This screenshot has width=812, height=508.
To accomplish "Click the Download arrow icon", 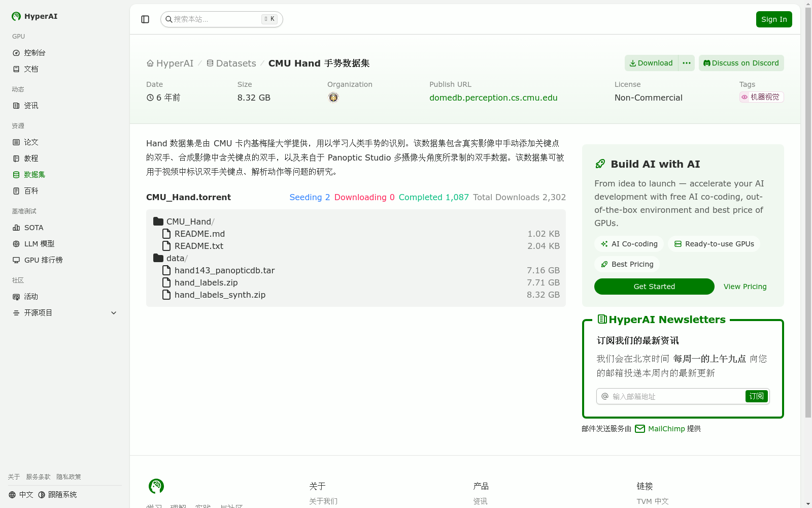I will (633, 63).
